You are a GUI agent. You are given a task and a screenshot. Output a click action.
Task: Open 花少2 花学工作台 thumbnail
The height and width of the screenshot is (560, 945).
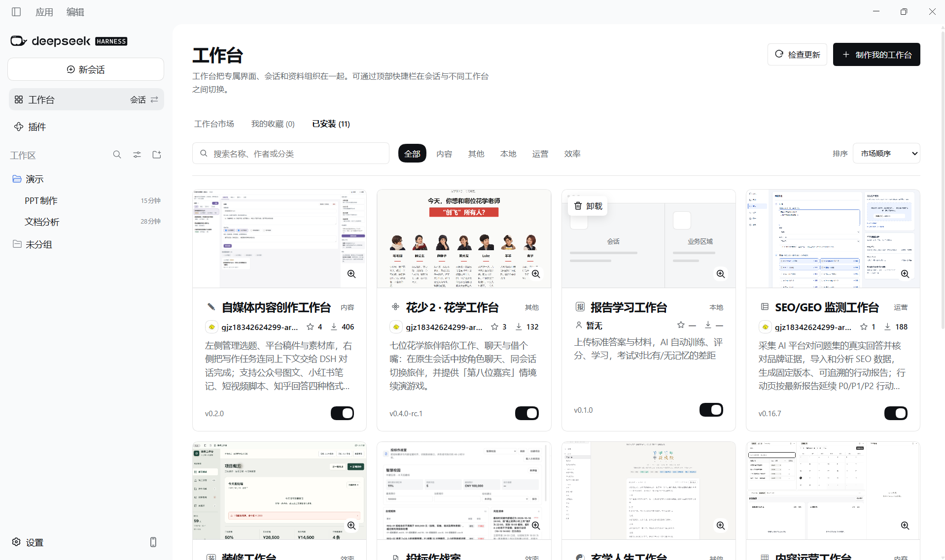pyautogui.click(x=464, y=239)
